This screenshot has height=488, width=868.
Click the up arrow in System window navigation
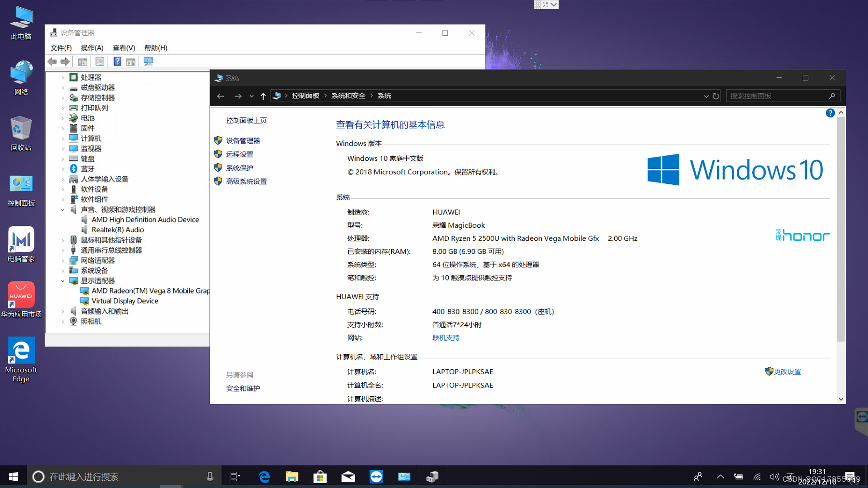(263, 96)
